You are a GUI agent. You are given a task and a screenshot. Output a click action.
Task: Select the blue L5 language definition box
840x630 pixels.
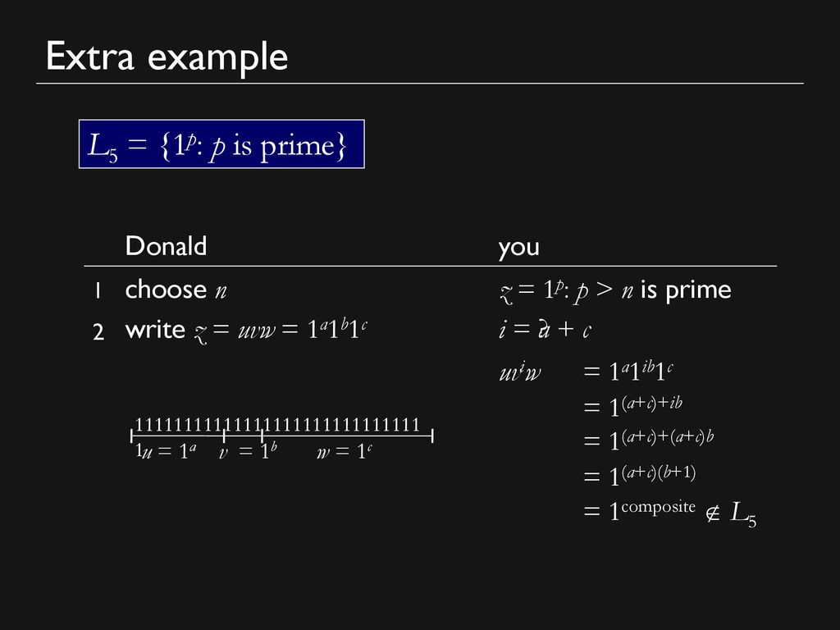pyautogui.click(x=221, y=144)
